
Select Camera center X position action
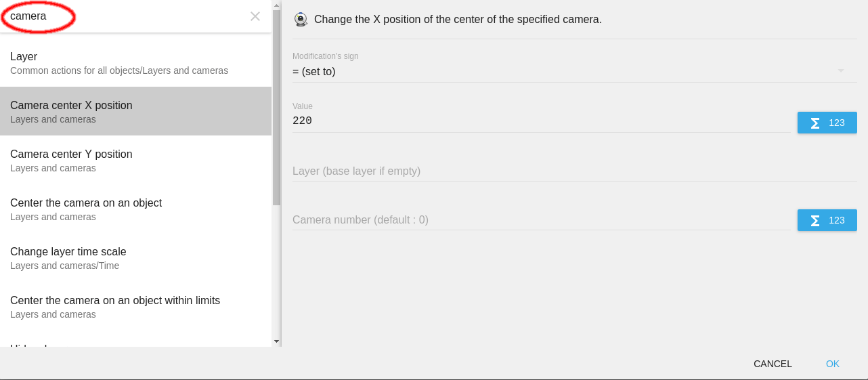(x=135, y=111)
